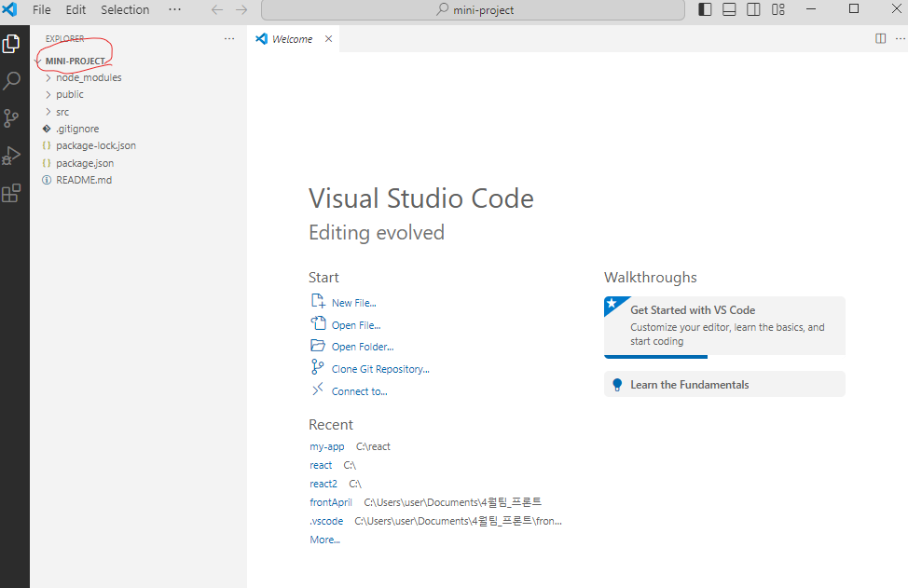
Task: Click the Open File icon under Start
Action: (318, 323)
